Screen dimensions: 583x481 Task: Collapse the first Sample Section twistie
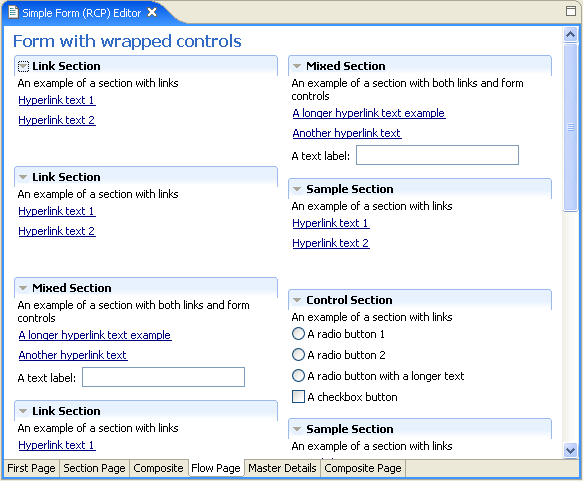[x=297, y=189]
